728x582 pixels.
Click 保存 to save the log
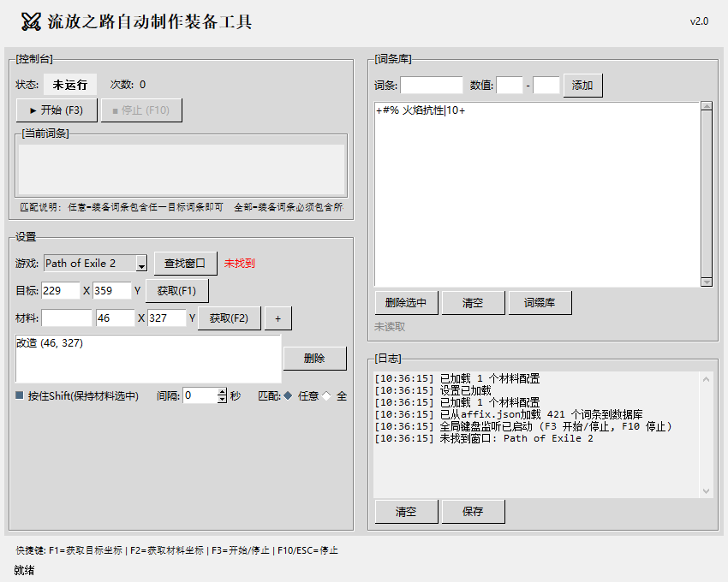tap(474, 511)
